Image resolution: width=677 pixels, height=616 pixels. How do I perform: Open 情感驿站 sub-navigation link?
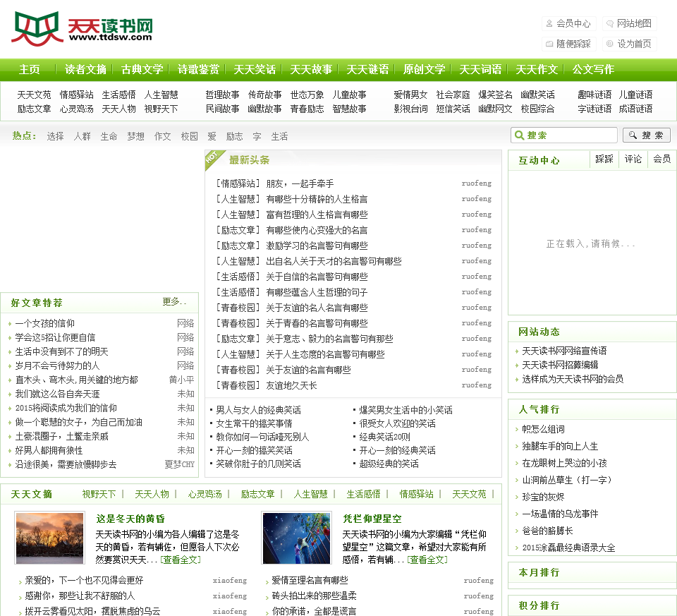coord(76,95)
